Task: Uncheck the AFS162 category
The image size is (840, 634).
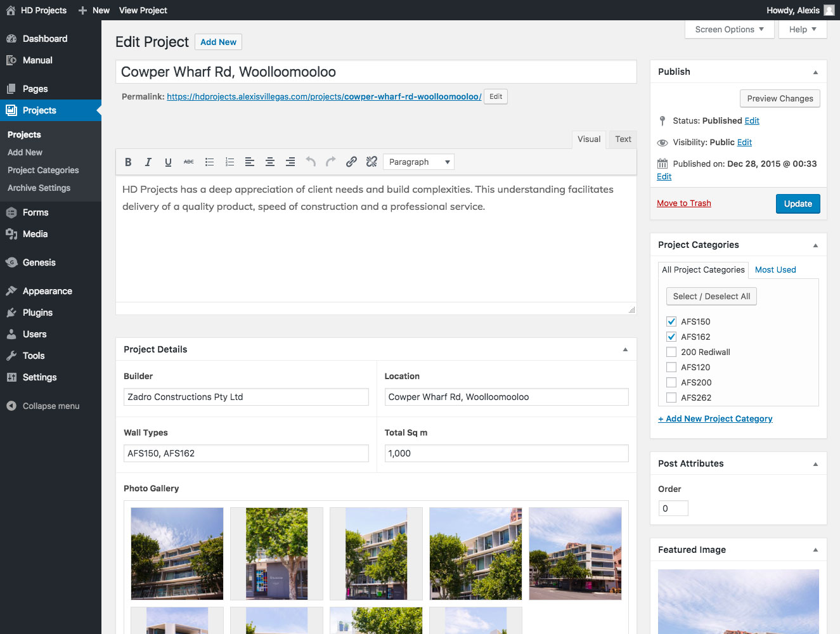Action: [x=671, y=337]
